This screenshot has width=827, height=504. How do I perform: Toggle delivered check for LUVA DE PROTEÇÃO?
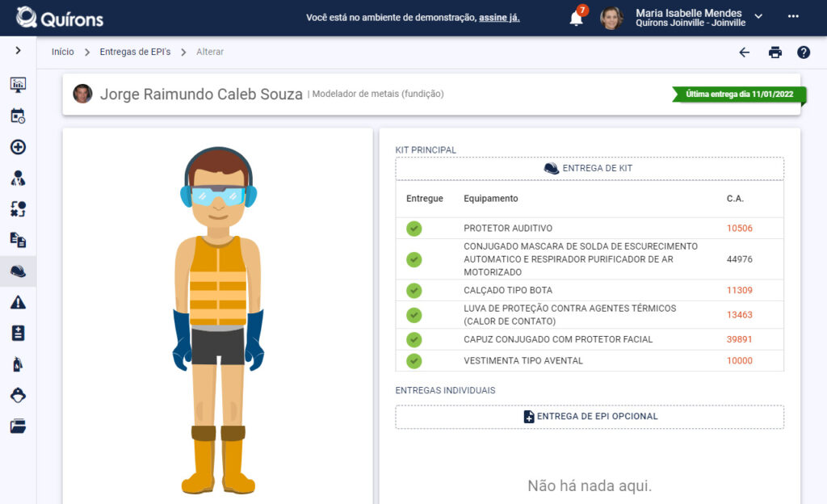[x=414, y=315]
